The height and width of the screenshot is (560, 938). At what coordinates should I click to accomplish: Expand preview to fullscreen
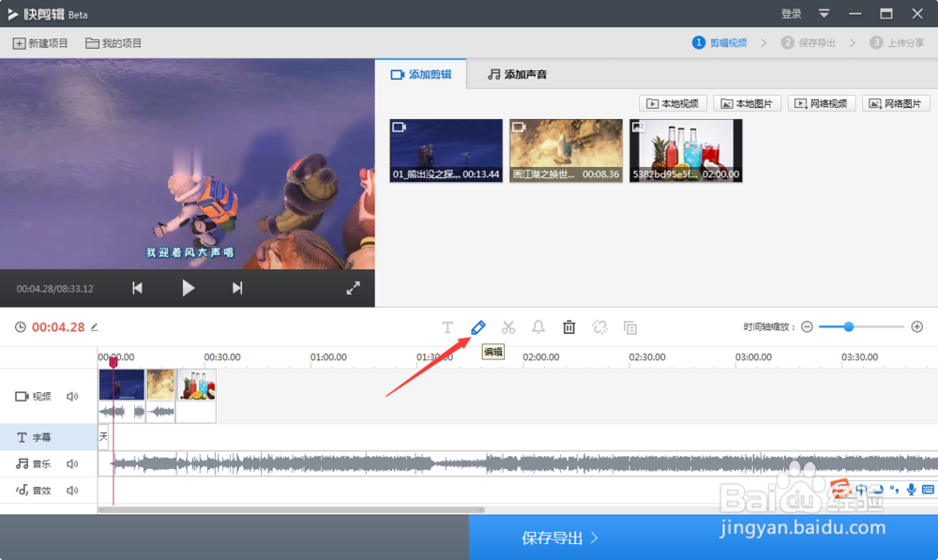pyautogui.click(x=353, y=288)
